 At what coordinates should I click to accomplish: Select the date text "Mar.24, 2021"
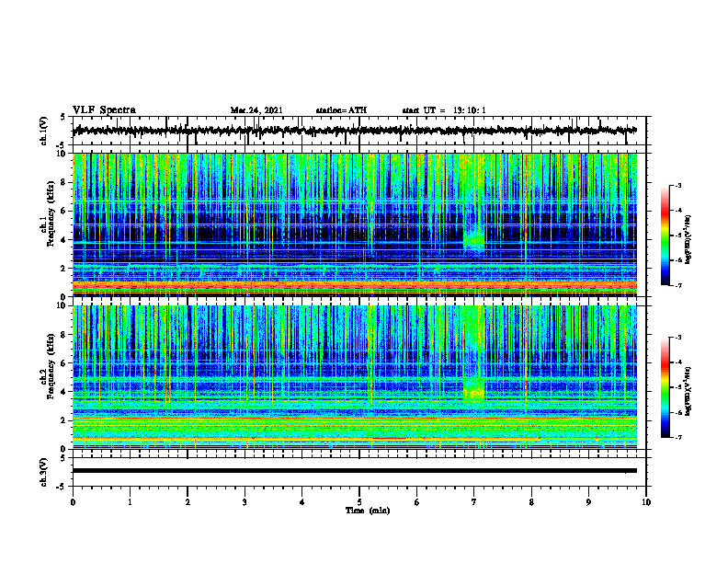[256, 110]
